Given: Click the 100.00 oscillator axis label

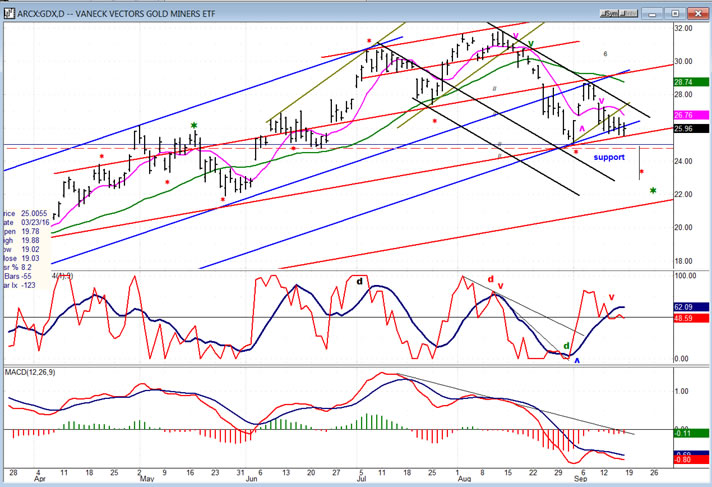Looking at the screenshot, I should coord(685,276).
